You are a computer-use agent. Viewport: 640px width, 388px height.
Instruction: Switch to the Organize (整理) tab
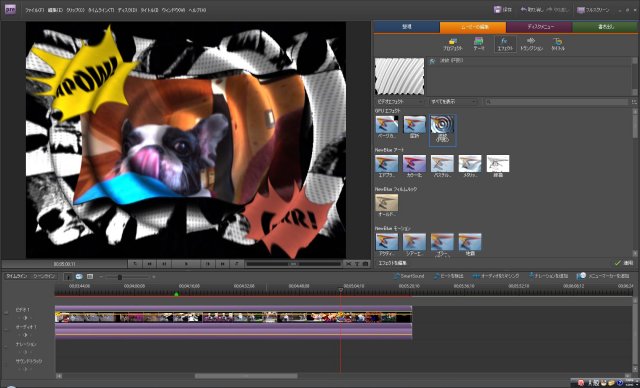pyautogui.click(x=407, y=27)
